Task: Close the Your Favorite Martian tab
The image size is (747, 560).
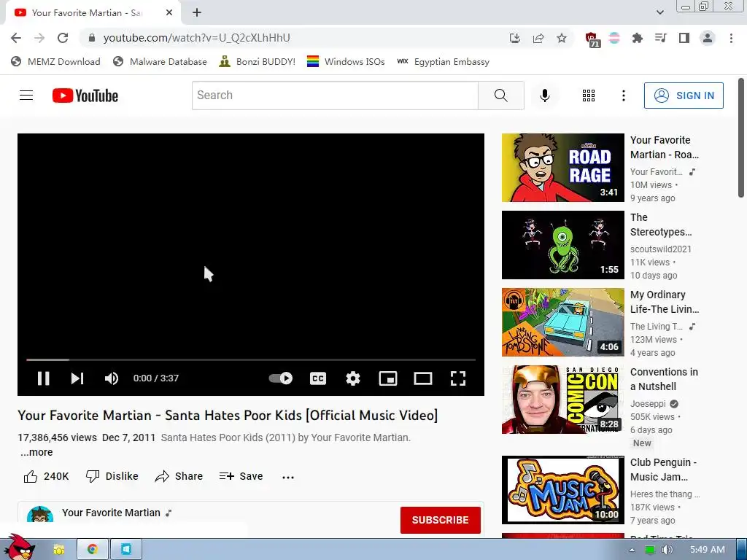Action: [x=169, y=13]
